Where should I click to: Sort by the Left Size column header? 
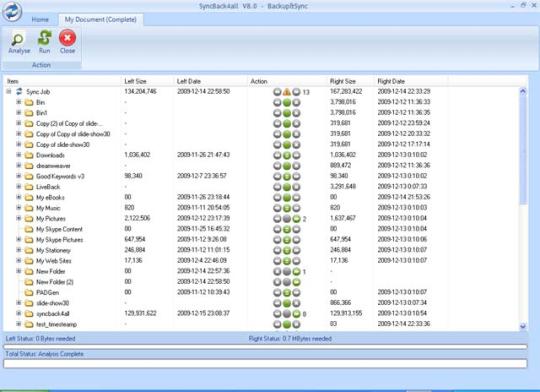click(x=148, y=81)
